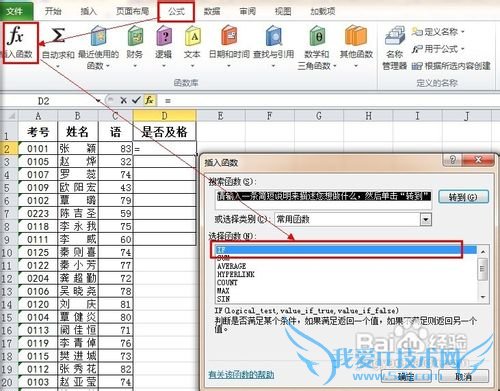This screenshot has width=500, height=391.
Task: Open the Financial (财务) functions icon
Action: pyautogui.click(x=135, y=36)
